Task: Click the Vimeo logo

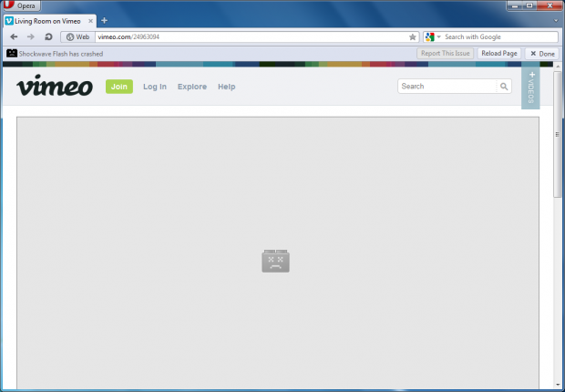Action: [x=54, y=88]
